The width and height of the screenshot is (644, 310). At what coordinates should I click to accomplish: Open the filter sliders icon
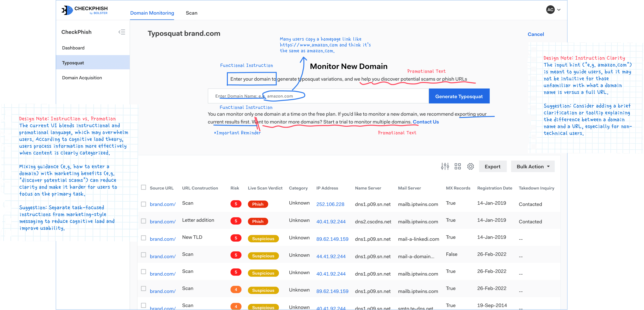pos(445,166)
